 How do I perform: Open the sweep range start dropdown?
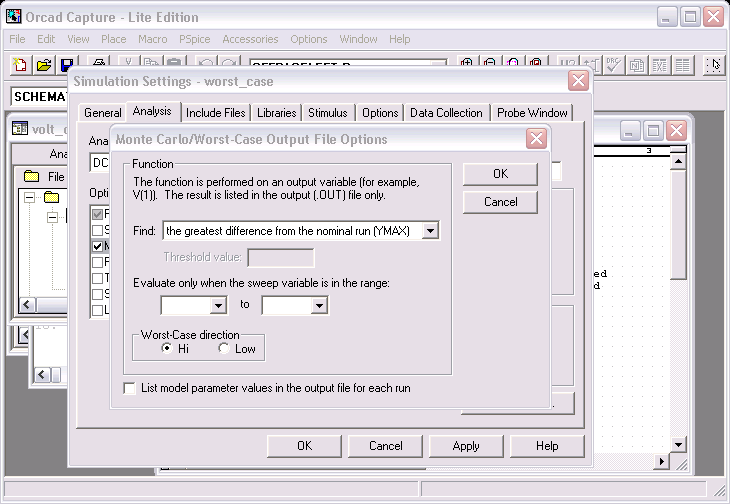pos(218,306)
